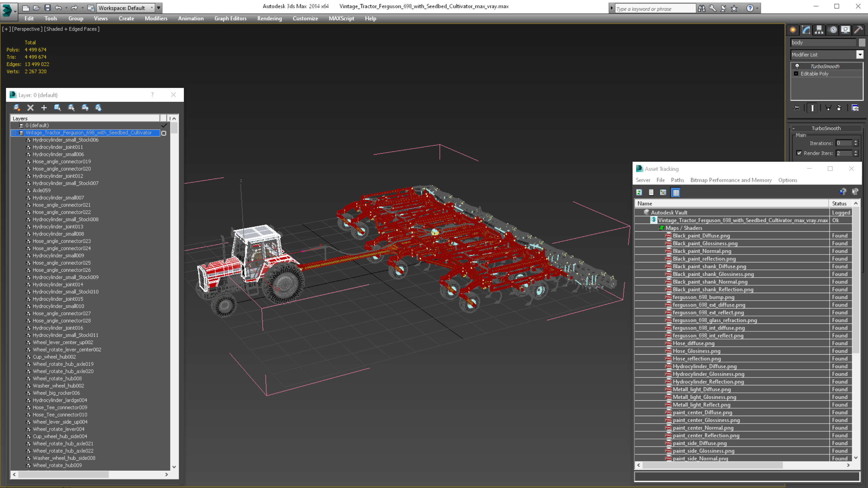Click the Subscription Center key icon
The height and width of the screenshot is (488, 868).
(712, 8)
